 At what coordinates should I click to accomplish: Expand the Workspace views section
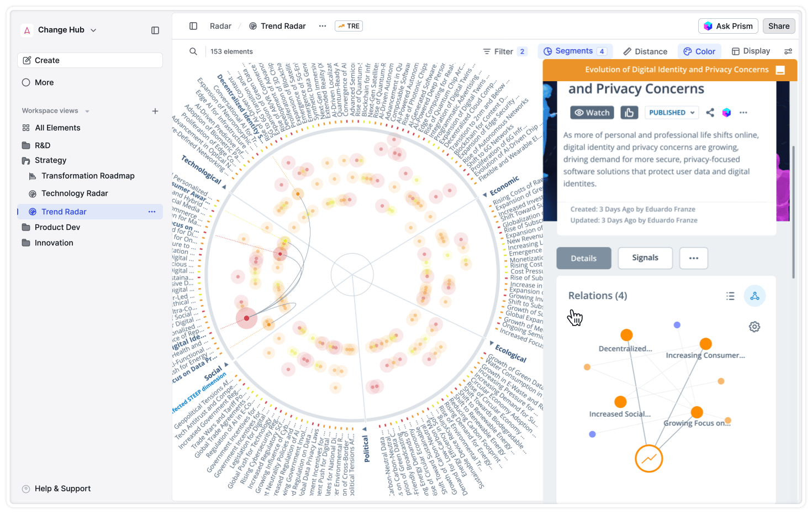tap(87, 111)
